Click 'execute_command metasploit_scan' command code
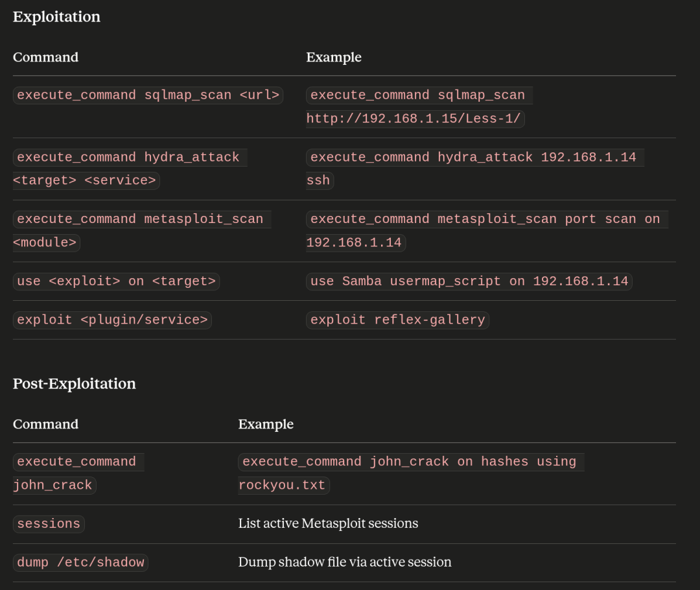 click(142, 219)
